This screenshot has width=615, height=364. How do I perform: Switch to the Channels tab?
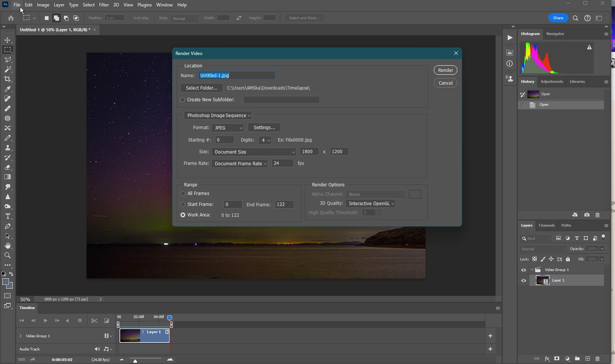click(x=547, y=225)
